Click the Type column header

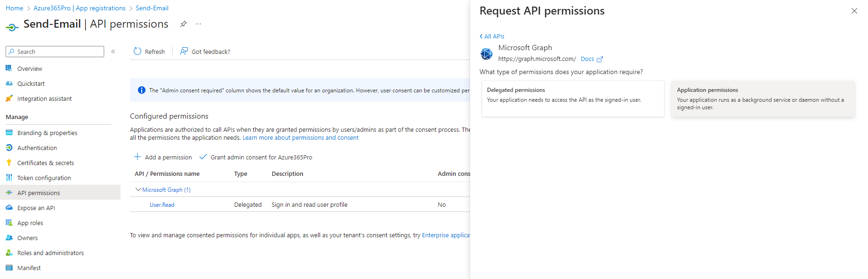click(241, 174)
